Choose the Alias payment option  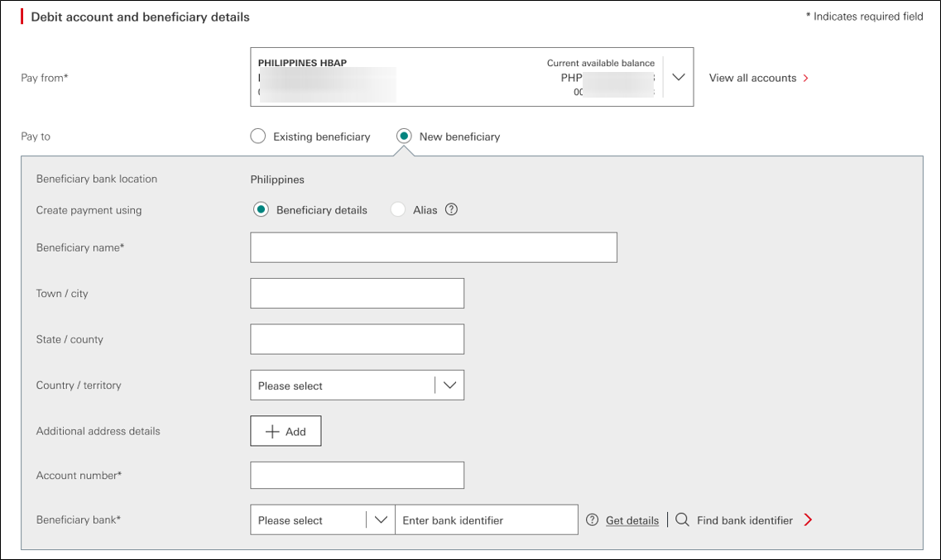398,210
